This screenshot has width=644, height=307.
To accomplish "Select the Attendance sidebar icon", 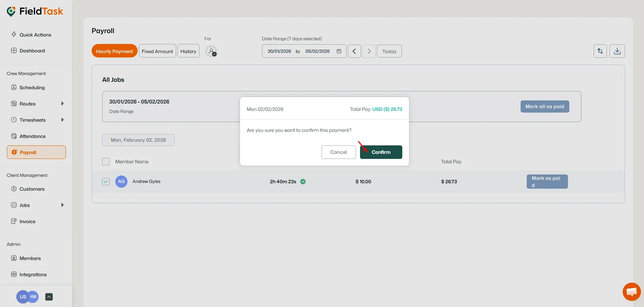I will [14, 136].
